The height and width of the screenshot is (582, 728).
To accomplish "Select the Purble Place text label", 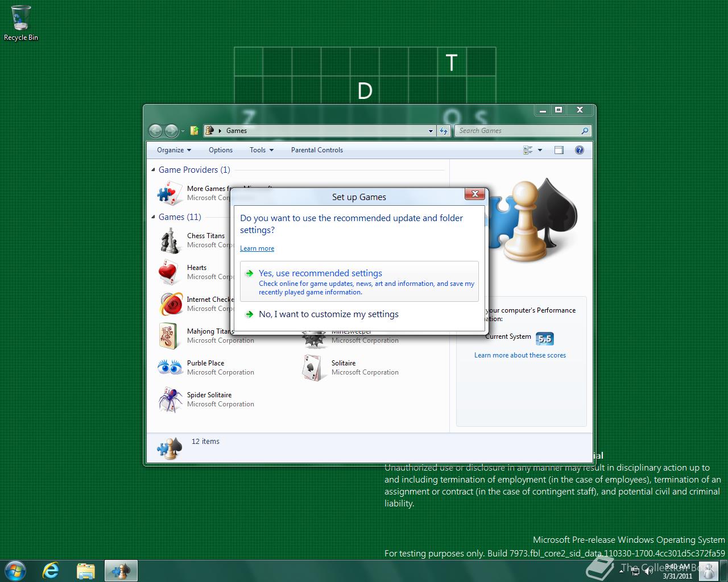I will pyautogui.click(x=205, y=363).
